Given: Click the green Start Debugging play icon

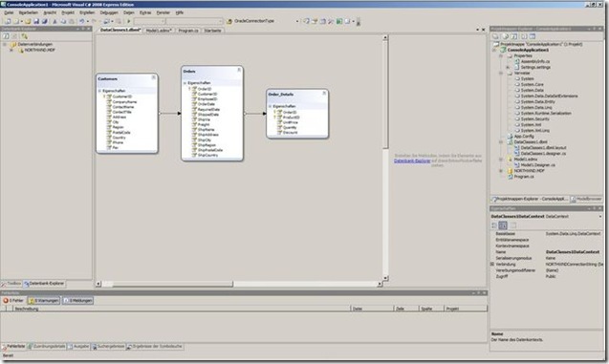Looking at the screenshot, I should pyautogui.click(x=128, y=21).
